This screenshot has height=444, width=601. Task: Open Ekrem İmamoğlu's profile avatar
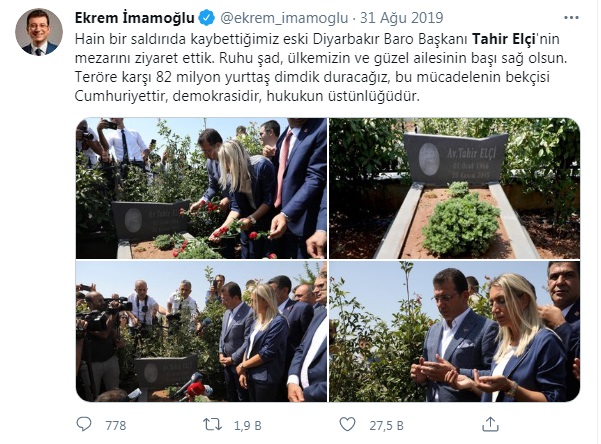(39, 32)
